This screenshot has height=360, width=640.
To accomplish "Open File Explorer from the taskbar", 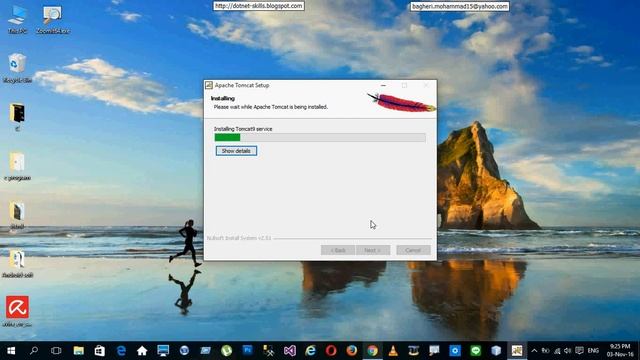I will pyautogui.click(x=78, y=351).
